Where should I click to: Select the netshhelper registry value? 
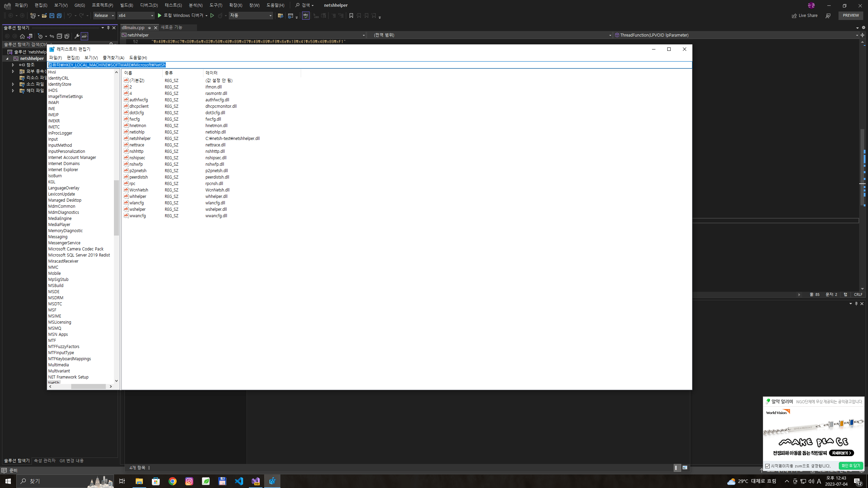pyautogui.click(x=140, y=138)
